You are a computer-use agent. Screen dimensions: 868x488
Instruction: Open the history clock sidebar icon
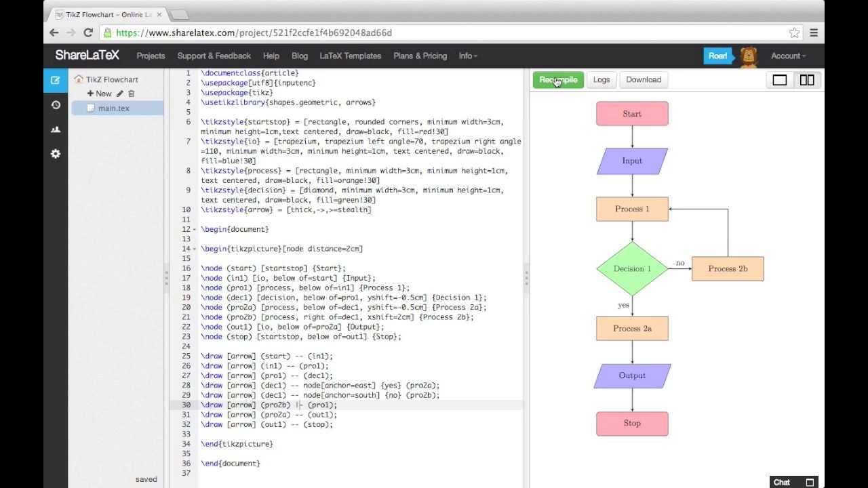tap(56, 105)
